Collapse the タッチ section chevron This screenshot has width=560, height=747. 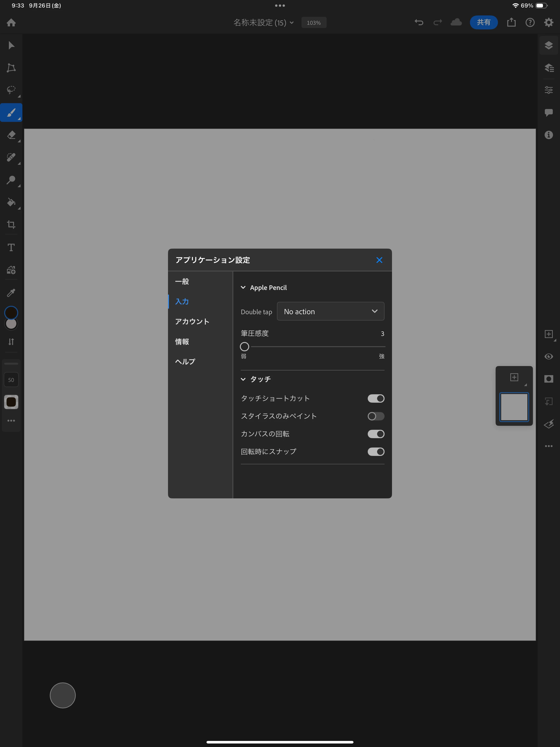click(243, 379)
